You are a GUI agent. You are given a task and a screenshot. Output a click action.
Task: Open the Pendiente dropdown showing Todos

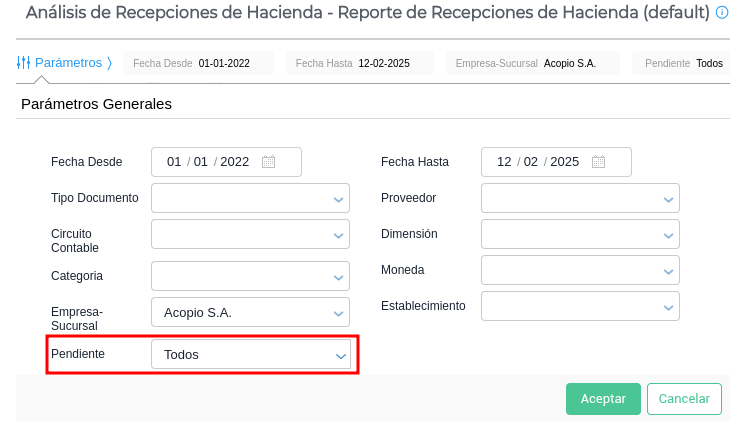coord(251,354)
